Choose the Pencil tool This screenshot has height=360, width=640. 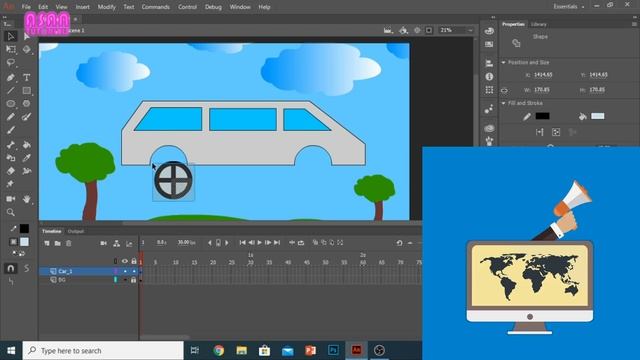[11, 117]
